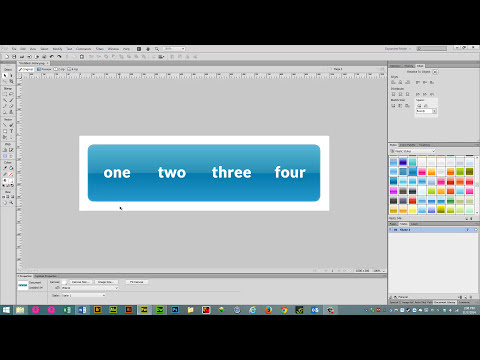Screen dimensions: 480x360
Task: Select the Rectangle vector tool
Action: point(5,131)
